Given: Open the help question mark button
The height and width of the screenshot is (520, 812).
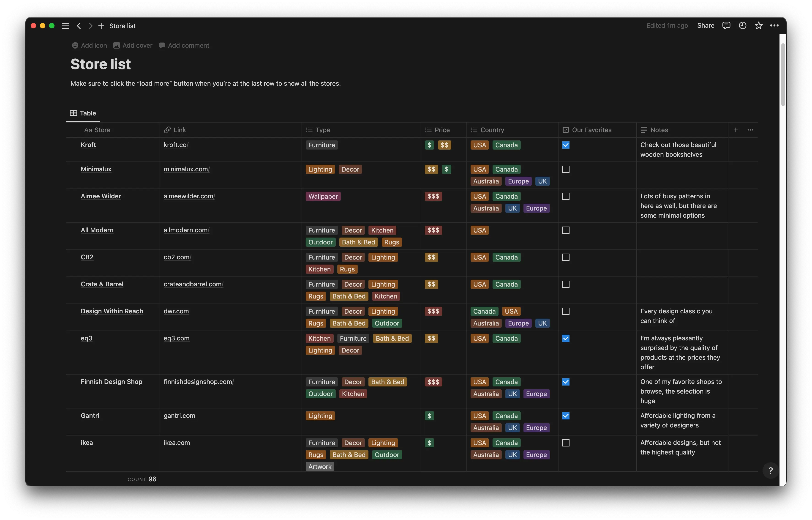Looking at the screenshot, I should (x=771, y=471).
